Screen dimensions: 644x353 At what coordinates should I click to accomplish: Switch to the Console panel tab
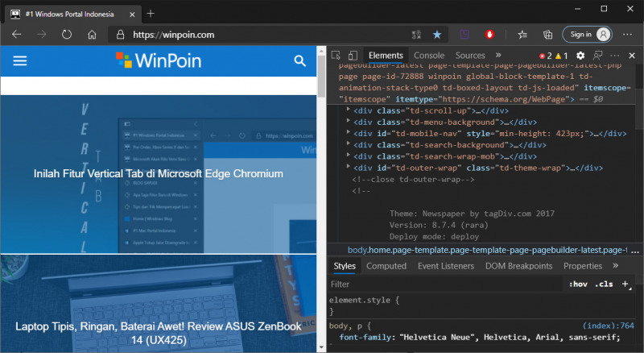(429, 56)
